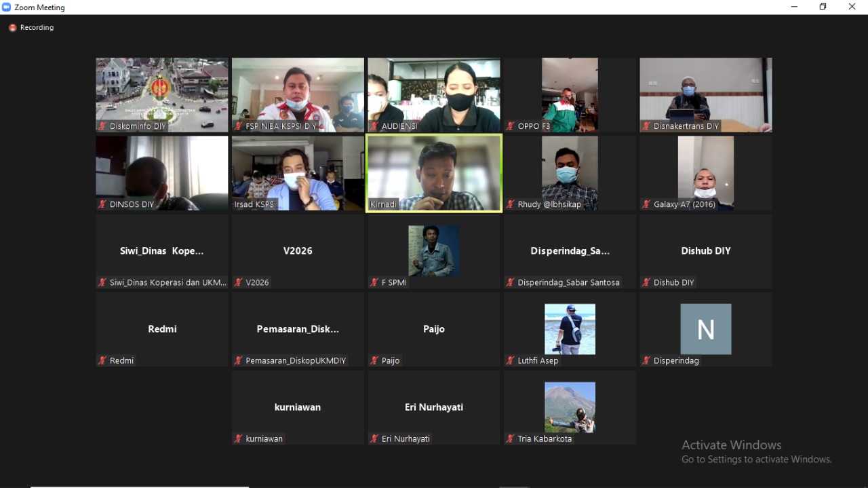868x488 pixels.
Task: Click F SPMI participant's profile picture
Action: pos(434,250)
